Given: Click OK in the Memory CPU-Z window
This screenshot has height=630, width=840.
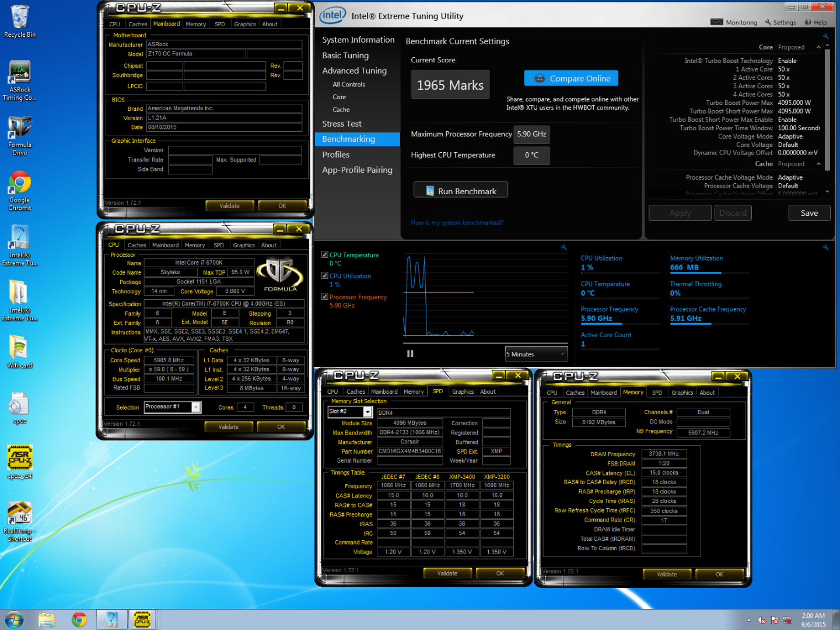Looking at the screenshot, I should 719,575.
